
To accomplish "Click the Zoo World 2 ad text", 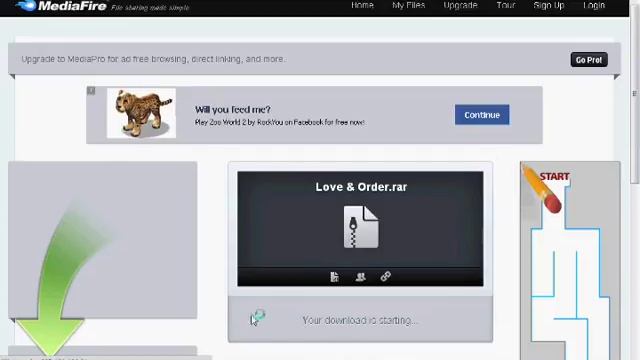I will click(280, 122).
